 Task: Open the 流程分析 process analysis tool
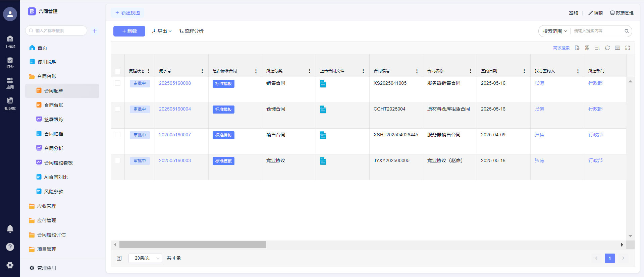(x=191, y=31)
